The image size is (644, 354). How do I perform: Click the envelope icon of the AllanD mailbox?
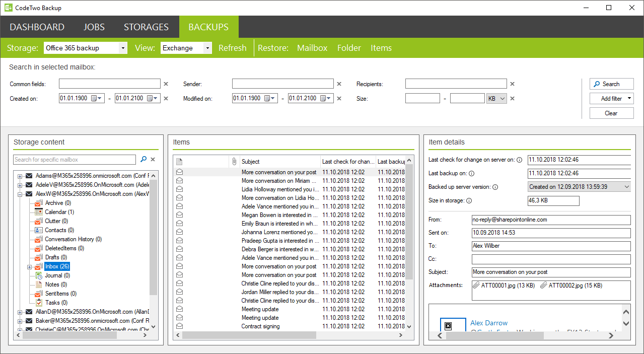(29, 312)
